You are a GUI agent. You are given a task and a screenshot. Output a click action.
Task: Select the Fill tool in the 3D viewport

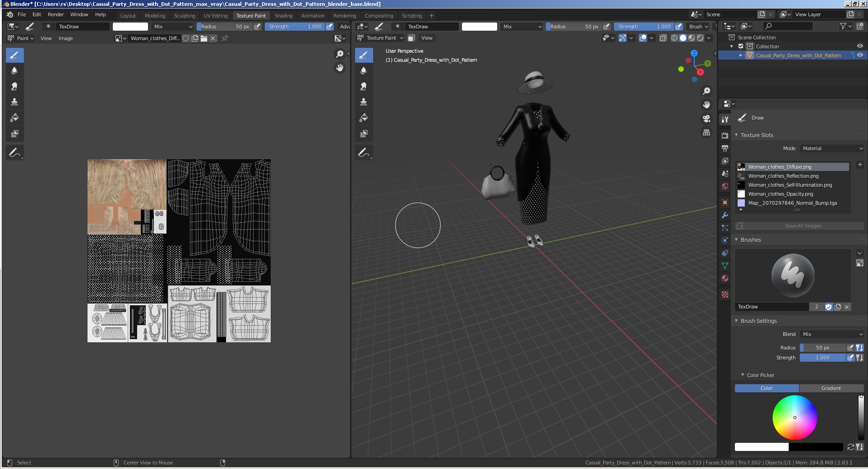[364, 118]
